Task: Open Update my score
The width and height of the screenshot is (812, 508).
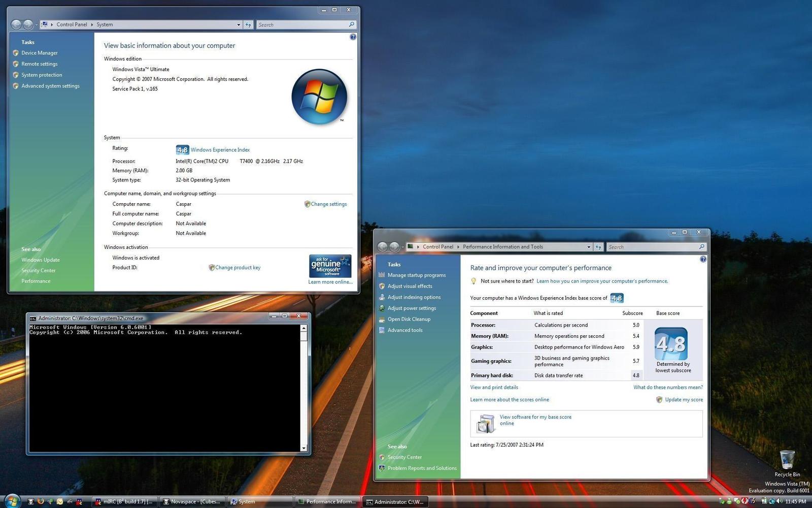Action: 684,399
